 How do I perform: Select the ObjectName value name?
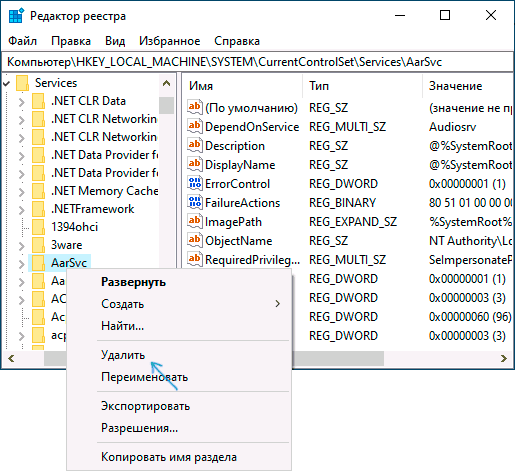click(239, 241)
